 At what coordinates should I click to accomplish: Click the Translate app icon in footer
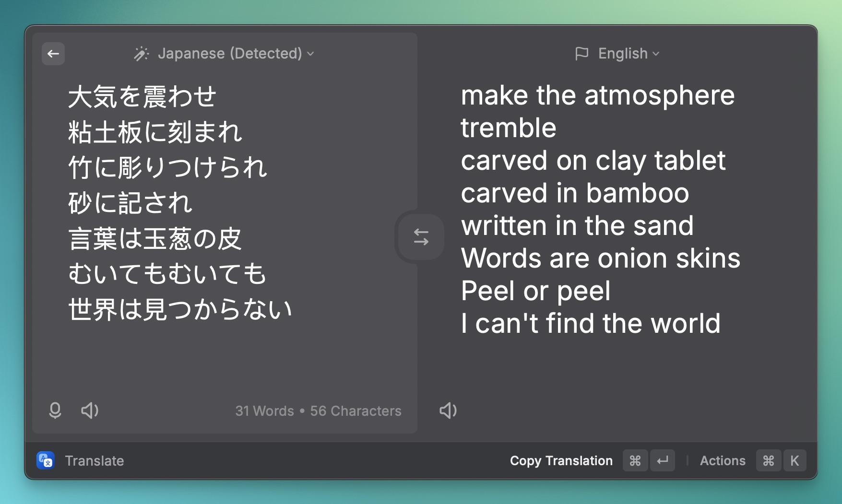coord(46,461)
